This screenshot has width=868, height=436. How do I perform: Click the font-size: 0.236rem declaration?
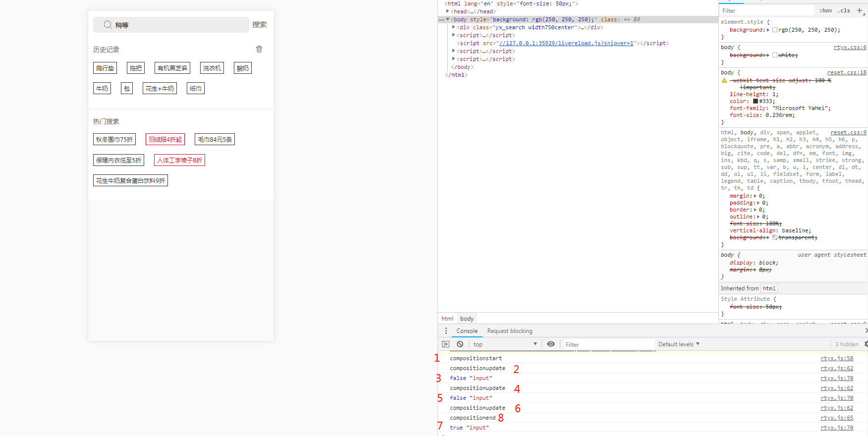tap(762, 115)
